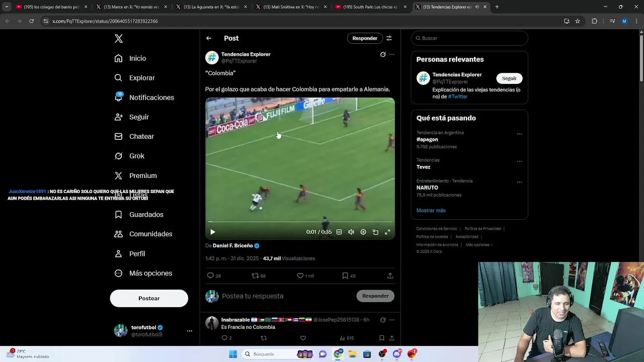Image resolution: width=644 pixels, height=362 pixels.
Task: Open more options on Tendencias Explorer post
Action: coord(392,54)
